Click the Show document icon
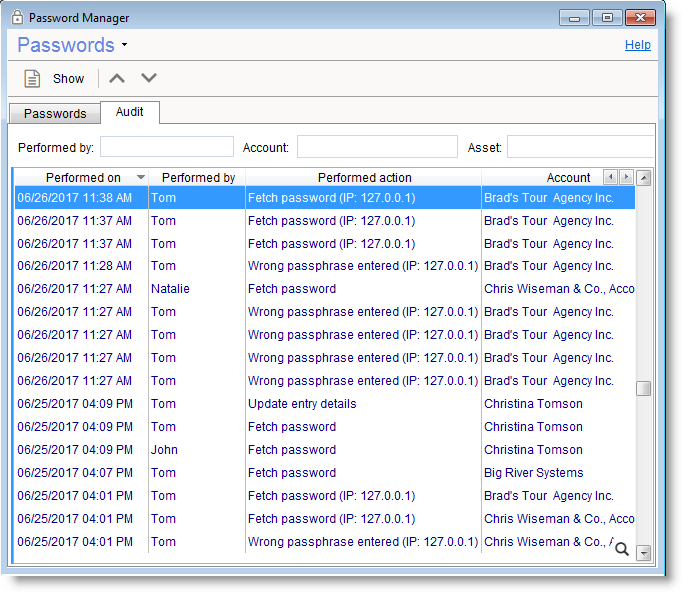 pyautogui.click(x=33, y=78)
